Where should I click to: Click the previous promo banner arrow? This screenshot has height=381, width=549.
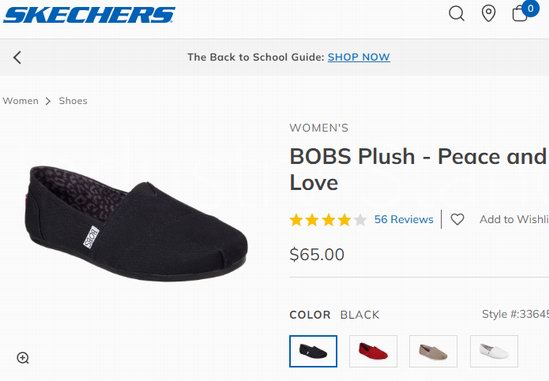coord(17,57)
